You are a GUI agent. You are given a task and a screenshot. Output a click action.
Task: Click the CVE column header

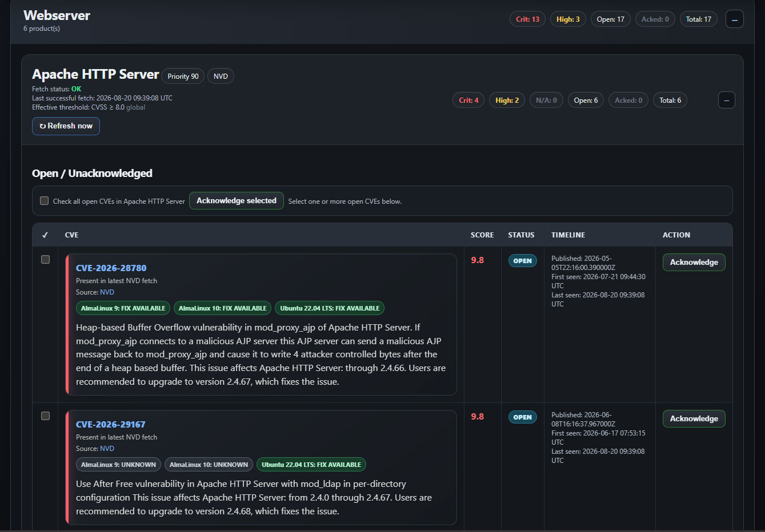click(72, 235)
